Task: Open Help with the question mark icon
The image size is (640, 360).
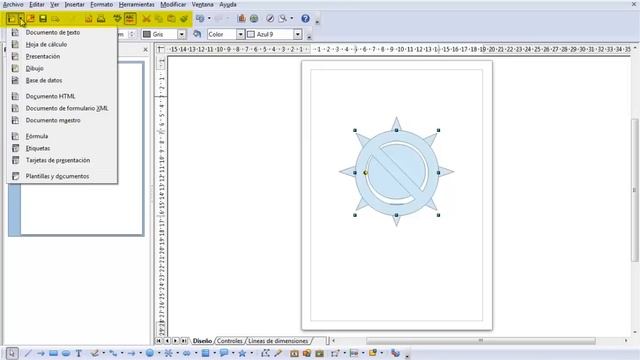Action: pyautogui.click(x=305, y=18)
